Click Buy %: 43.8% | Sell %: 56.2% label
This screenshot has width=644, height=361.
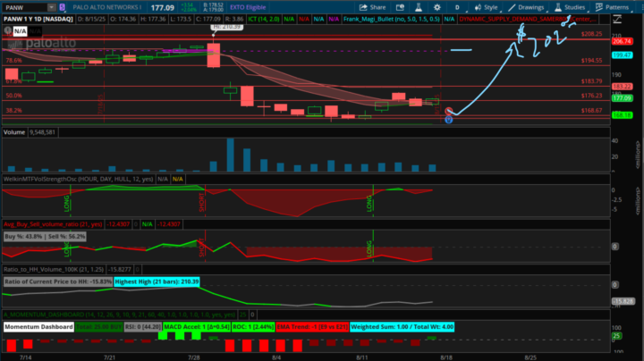click(45, 236)
